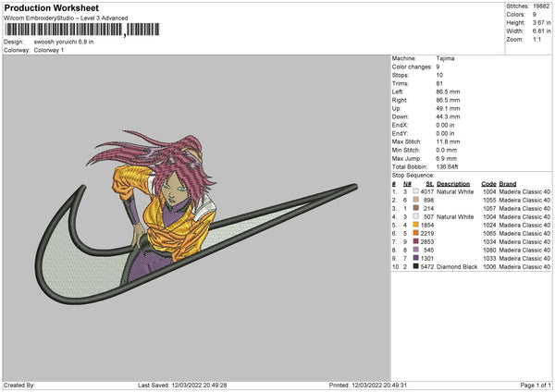Viewport: 555px width, 392px height.
Task: Click the Stitches value '19882'
Action: coord(541,6)
